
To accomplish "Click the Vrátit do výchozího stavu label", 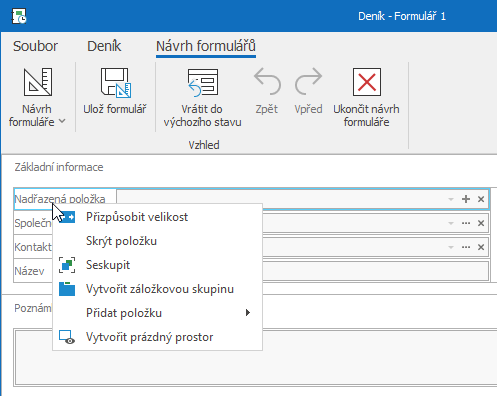I will coord(202,115).
